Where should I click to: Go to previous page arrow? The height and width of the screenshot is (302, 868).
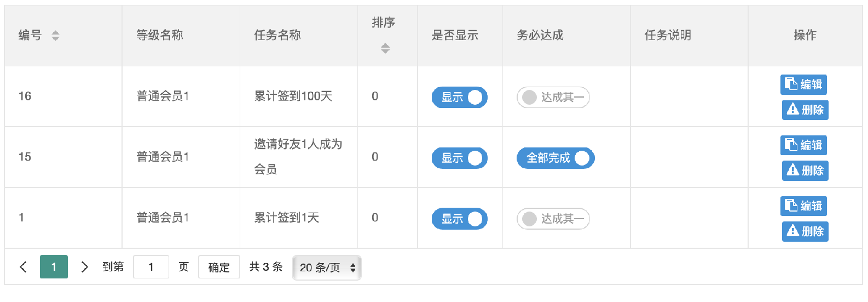tap(23, 267)
